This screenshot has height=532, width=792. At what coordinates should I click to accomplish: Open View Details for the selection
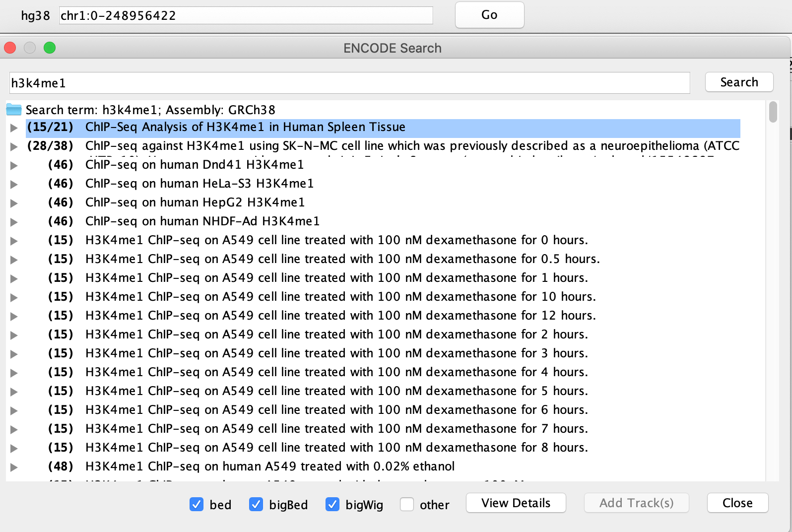[x=516, y=503]
